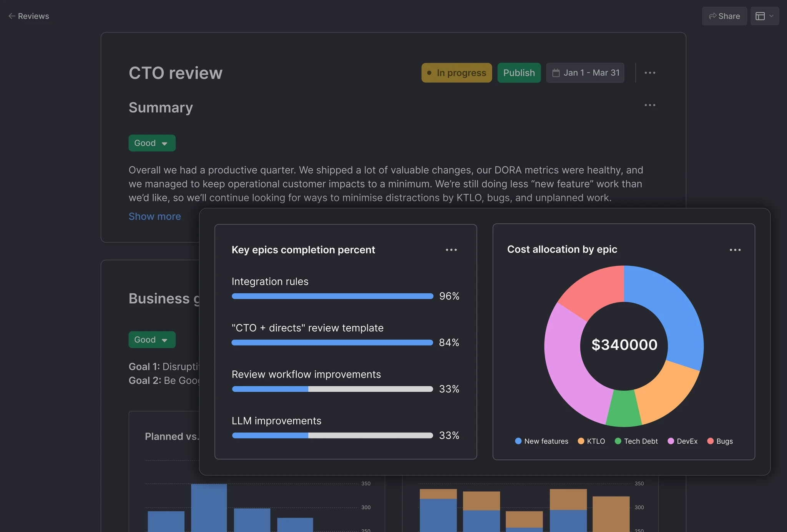
Task: Click the Cost allocation by epic heading
Action: [562, 249]
